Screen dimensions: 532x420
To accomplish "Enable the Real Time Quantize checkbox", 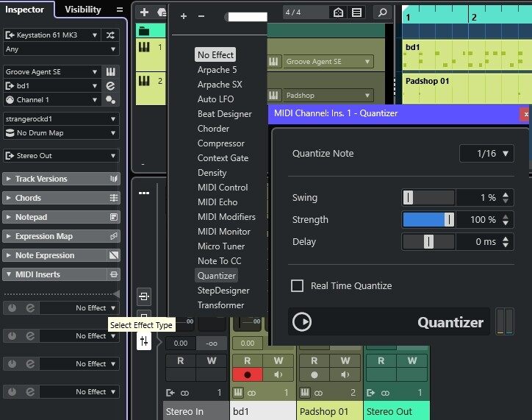I will tap(297, 285).
